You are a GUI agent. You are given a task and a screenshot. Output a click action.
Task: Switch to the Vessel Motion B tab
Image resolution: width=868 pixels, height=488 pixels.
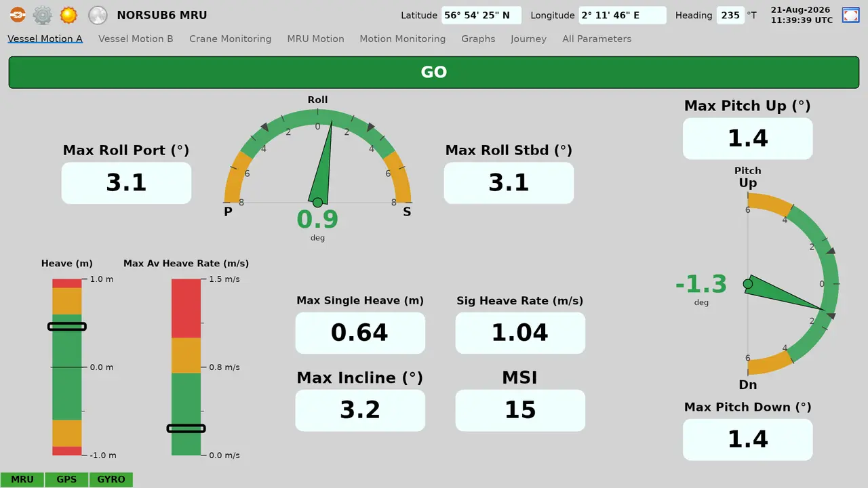coord(136,39)
